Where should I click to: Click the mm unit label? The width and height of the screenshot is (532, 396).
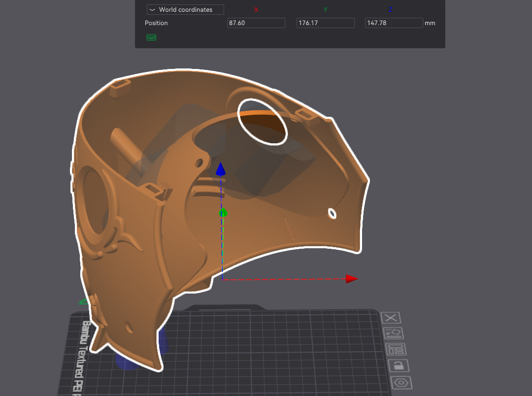coord(430,23)
